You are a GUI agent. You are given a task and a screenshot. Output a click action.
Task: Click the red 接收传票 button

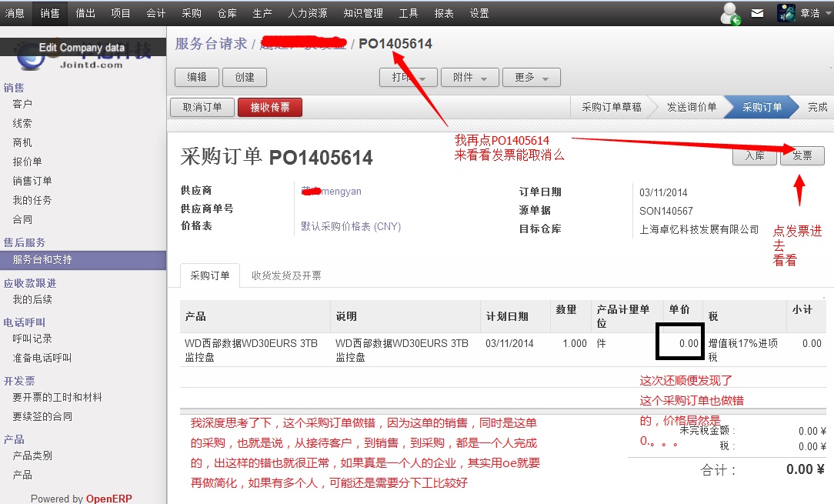coord(269,108)
